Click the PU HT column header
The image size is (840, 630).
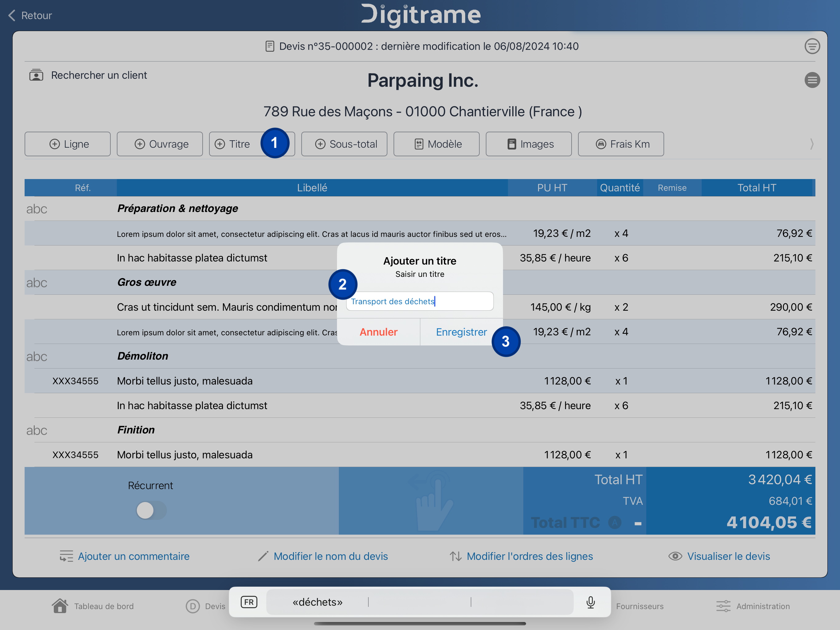(552, 188)
